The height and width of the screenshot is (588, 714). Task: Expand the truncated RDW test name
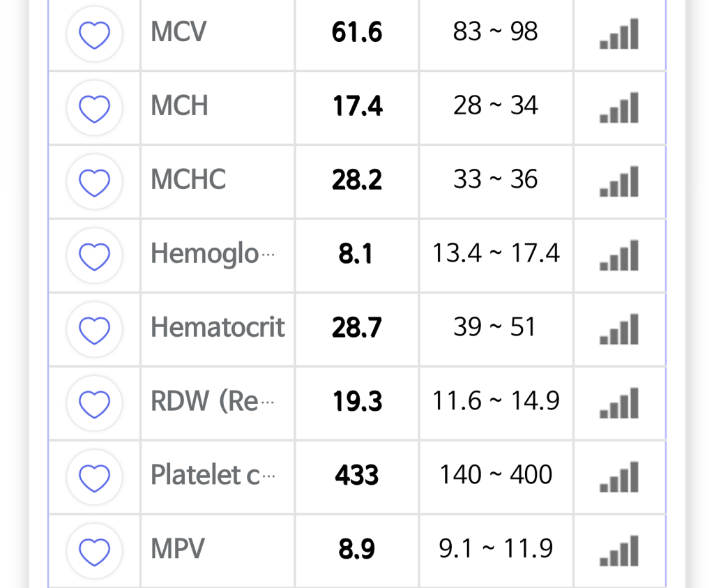pos(213,402)
